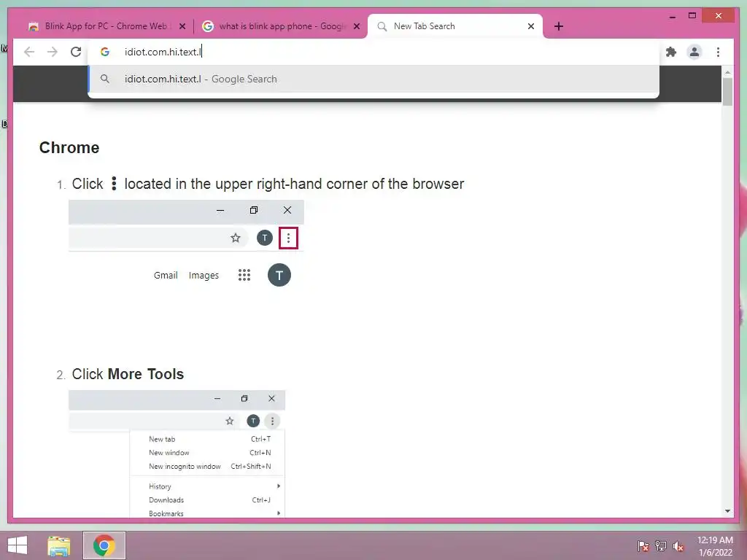Close the what is blink app phone tab
This screenshot has width=747, height=560.
tap(356, 26)
